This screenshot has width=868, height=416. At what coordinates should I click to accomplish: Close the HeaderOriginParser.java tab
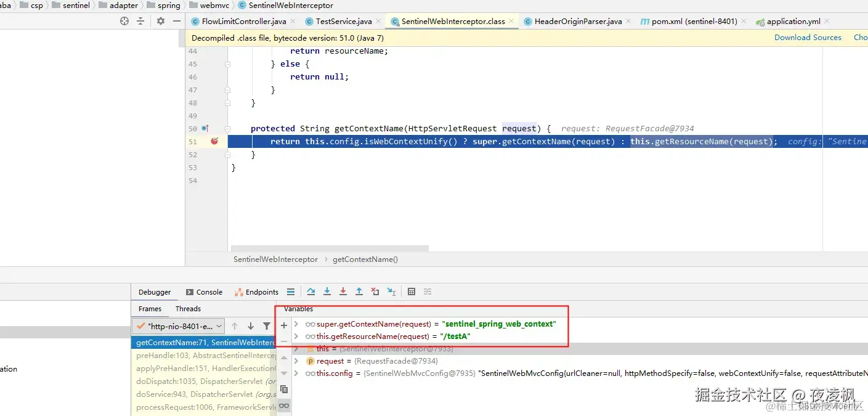point(628,21)
